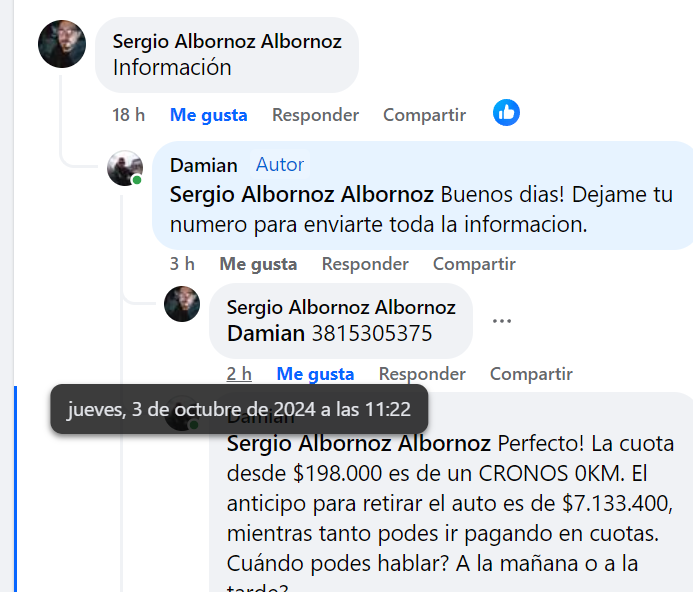
Task: Toggle Me gusta on the phone number reply
Action: (x=315, y=374)
